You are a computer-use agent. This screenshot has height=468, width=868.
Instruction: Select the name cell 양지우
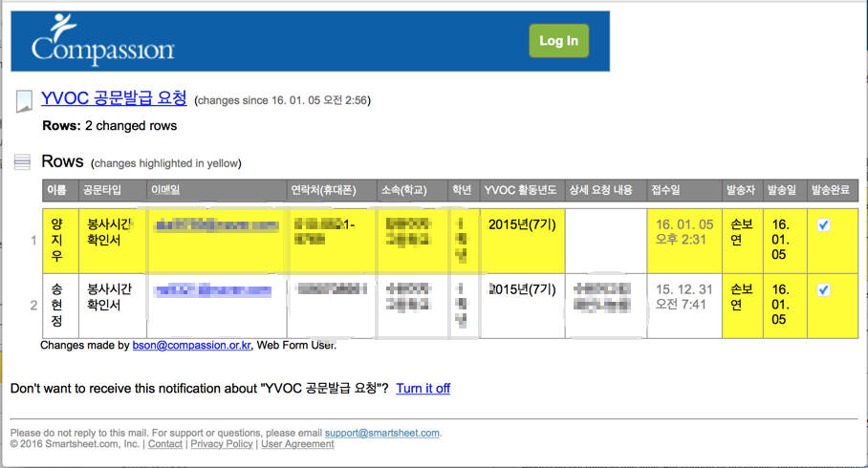60,241
